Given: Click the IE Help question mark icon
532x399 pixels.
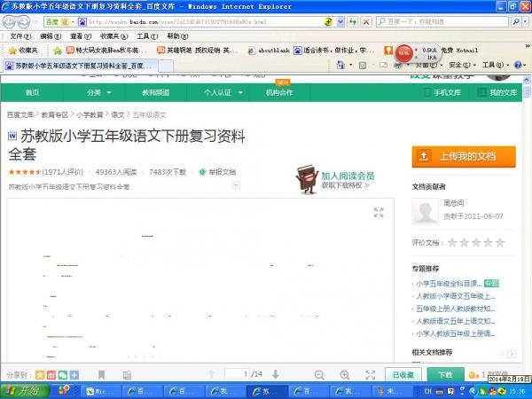Looking at the screenshot, I should 518,65.
